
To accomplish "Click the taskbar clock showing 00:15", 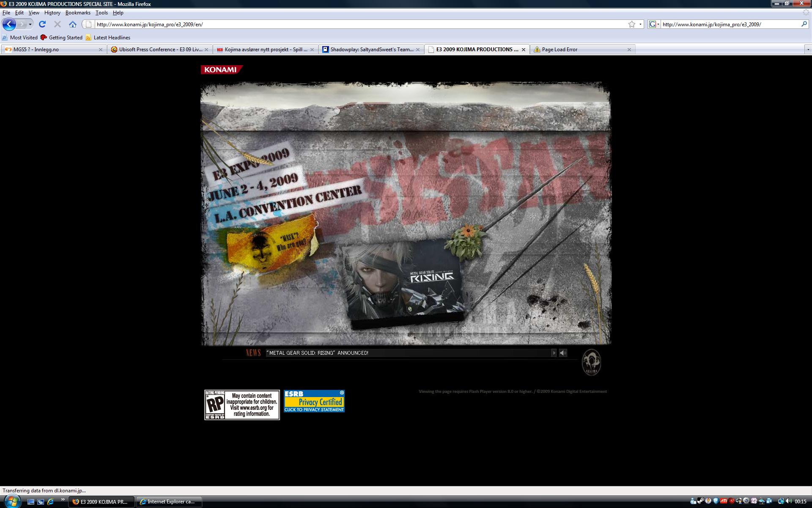I will (x=801, y=501).
